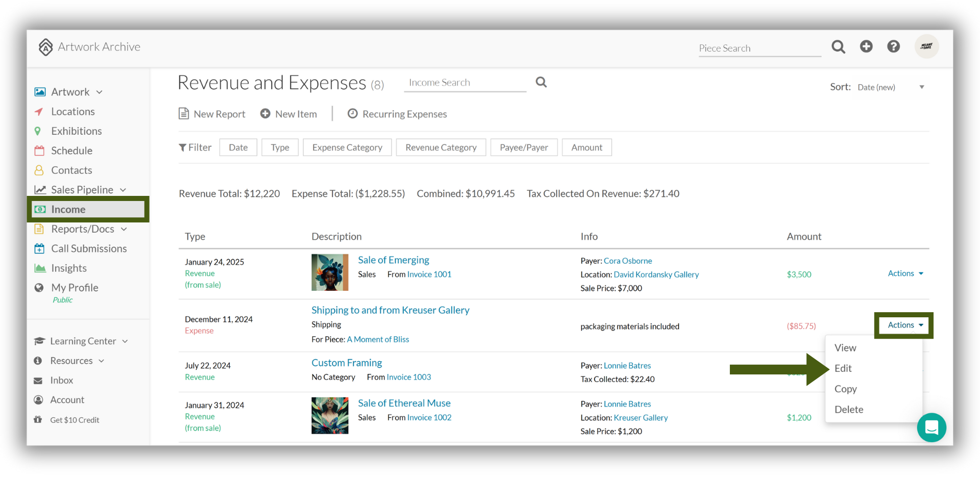Open the chat support bubble icon
The image size is (980, 478).
932,427
